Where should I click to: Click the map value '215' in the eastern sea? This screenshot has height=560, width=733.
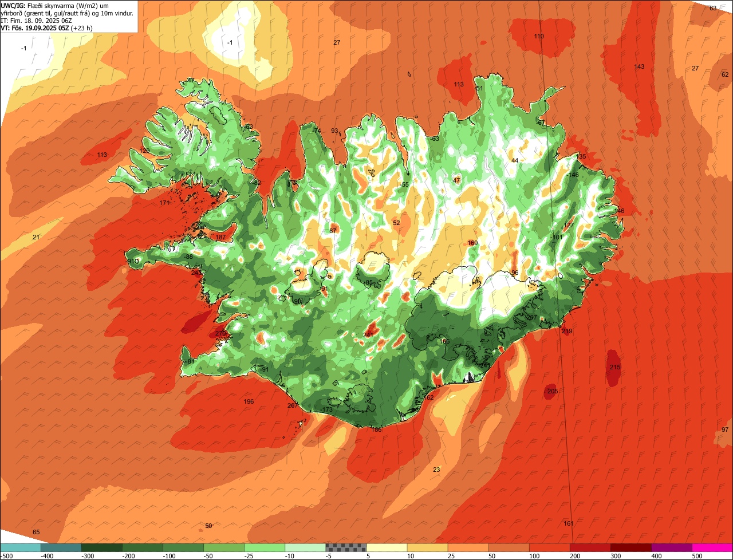coord(615,367)
